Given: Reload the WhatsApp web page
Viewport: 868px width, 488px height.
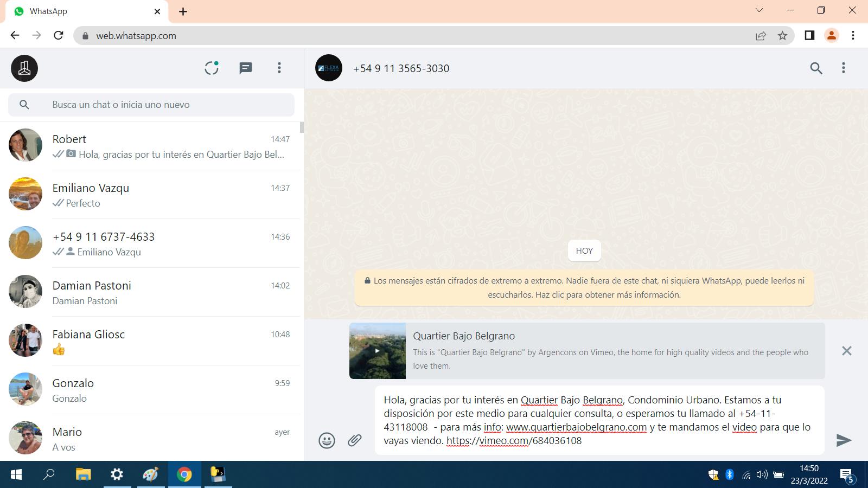Looking at the screenshot, I should pyautogui.click(x=59, y=35).
